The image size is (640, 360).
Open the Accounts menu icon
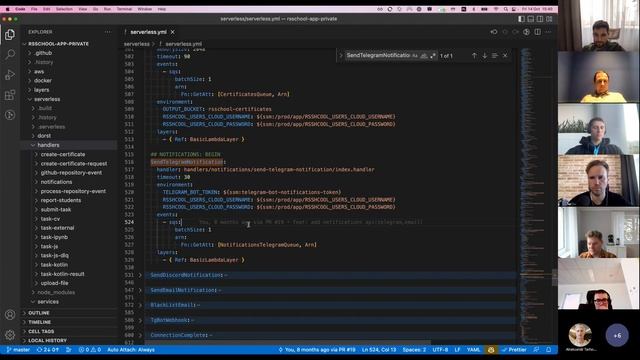point(10,315)
